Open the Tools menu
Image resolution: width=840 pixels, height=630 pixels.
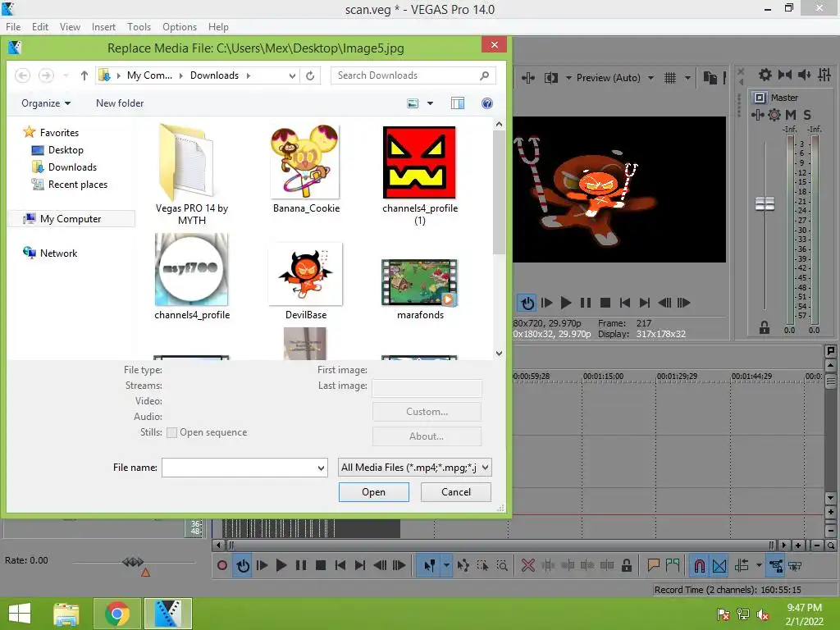pos(139,27)
